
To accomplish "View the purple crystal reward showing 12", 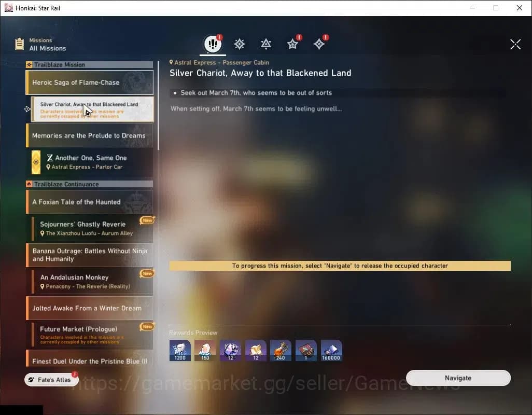I will point(230,350).
